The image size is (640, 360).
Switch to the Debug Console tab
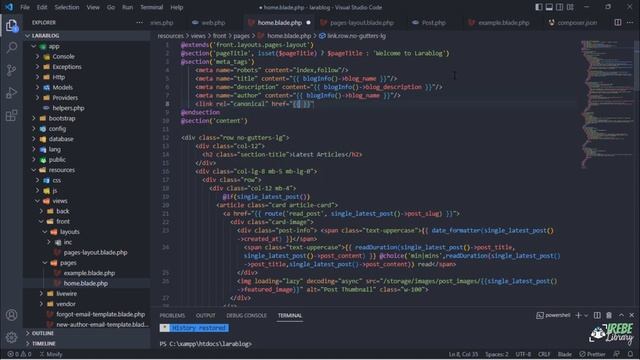point(247,316)
